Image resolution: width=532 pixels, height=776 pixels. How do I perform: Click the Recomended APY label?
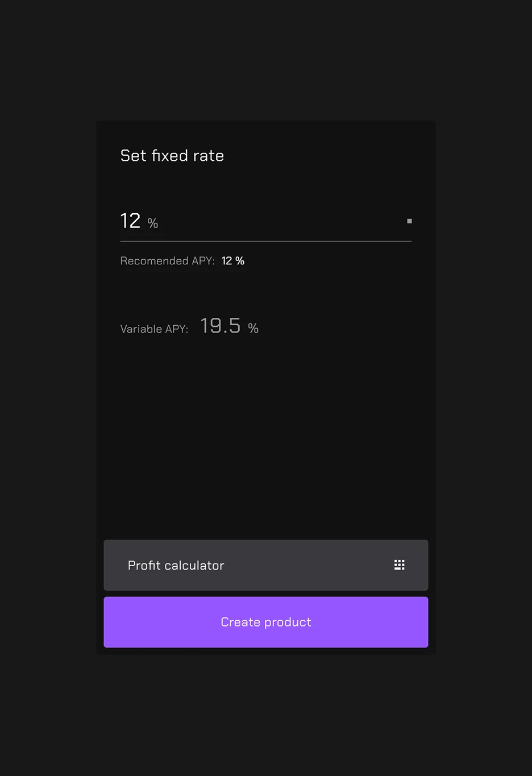tap(168, 261)
